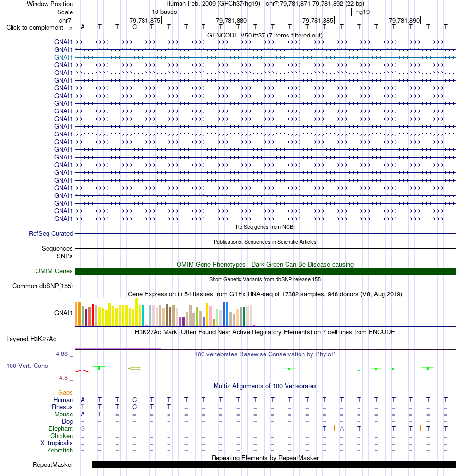Click the PhyloP upper value '4.88'

61,354
